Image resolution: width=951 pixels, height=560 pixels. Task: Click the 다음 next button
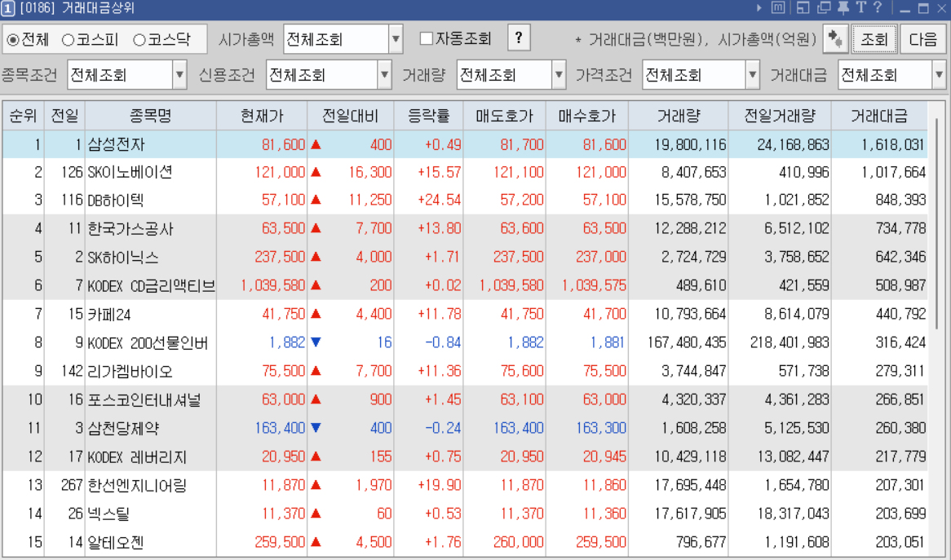point(923,39)
